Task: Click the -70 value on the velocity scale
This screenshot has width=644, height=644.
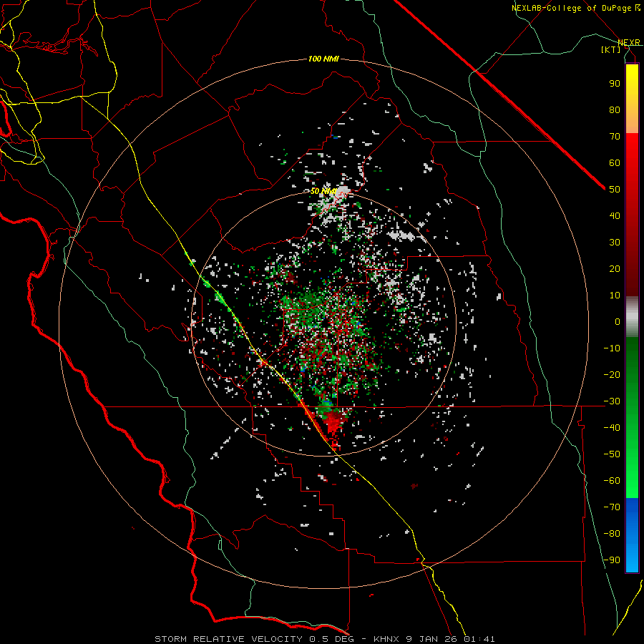Action: 612,507
